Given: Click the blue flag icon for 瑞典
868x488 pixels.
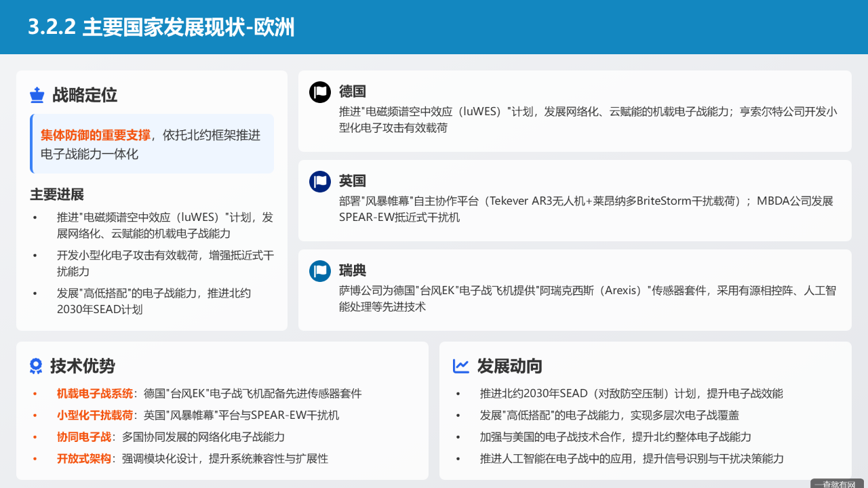Looking at the screenshot, I should (x=320, y=271).
